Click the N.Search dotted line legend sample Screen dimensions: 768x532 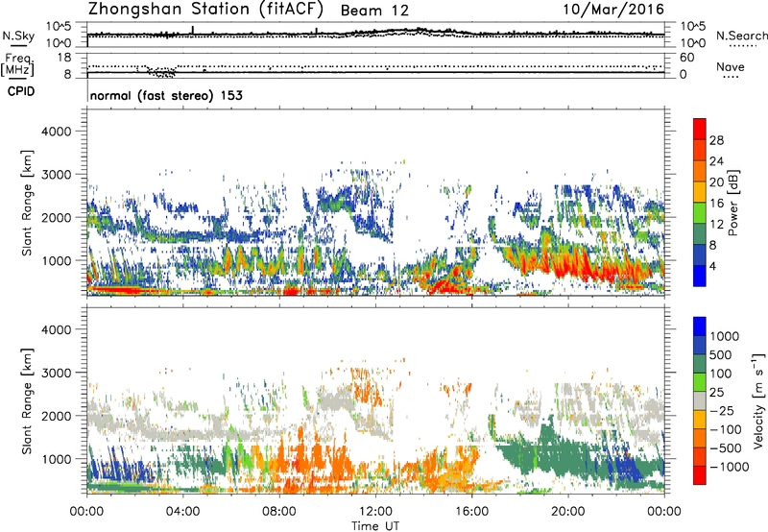[x=743, y=45]
